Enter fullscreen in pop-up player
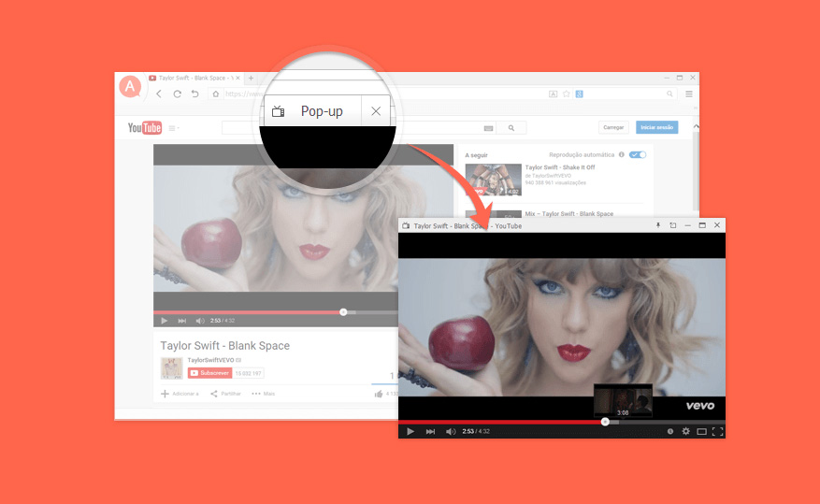 (717, 431)
